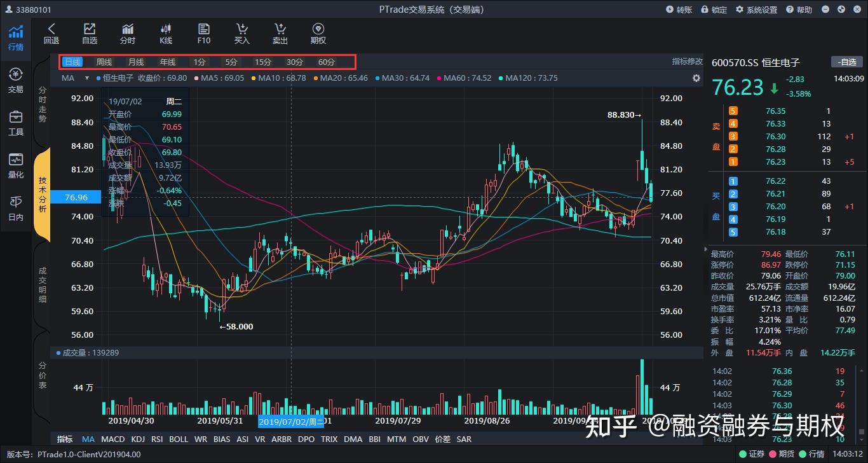Click the 卖出 sell cart icon
The height and width of the screenshot is (463, 868).
coord(280,29)
